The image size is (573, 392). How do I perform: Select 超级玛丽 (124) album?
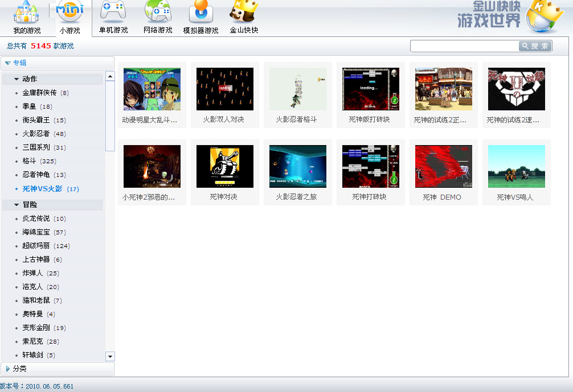pyautogui.click(x=46, y=246)
